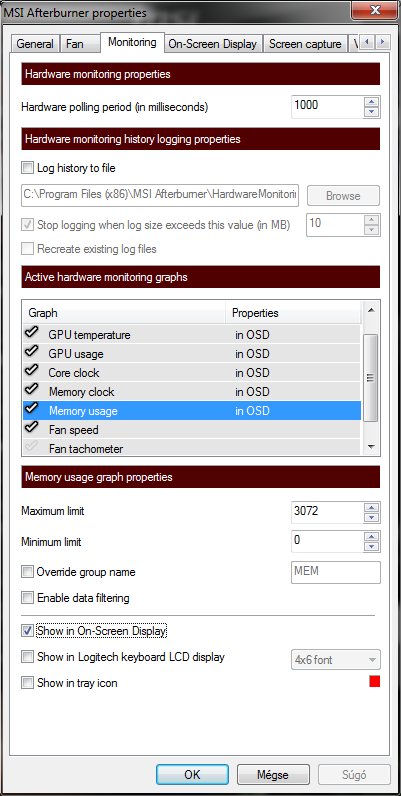This screenshot has height=796, width=401.
Task: Open the On-Screen Display tab
Action: 212,44
